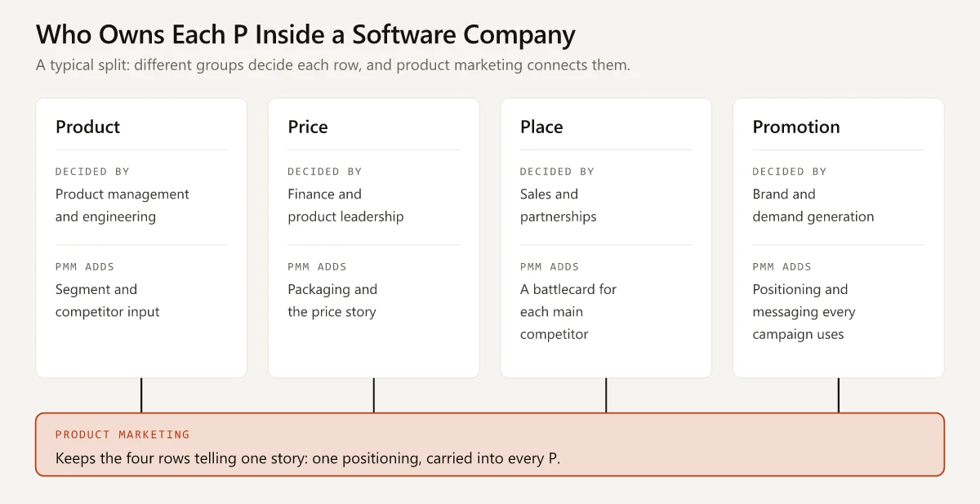Click the "PMM ADDS" label in the Place card
Image resolution: width=980 pixels, height=504 pixels.
[x=550, y=266]
